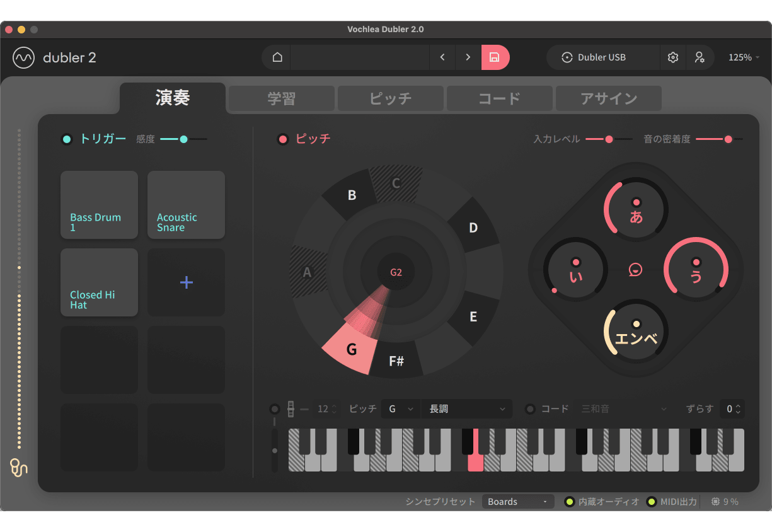Image resolution: width=772 pixels, height=532 pixels.
Task: Adjust the pitch bend range stepper 12
Action: tap(327, 409)
